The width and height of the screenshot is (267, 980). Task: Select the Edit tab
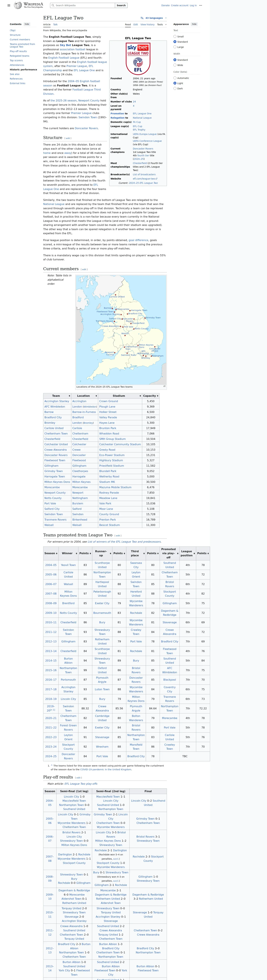click(x=136, y=24)
